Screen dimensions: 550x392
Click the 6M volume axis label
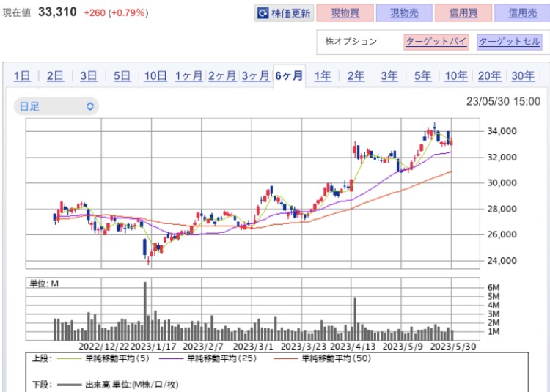494,288
